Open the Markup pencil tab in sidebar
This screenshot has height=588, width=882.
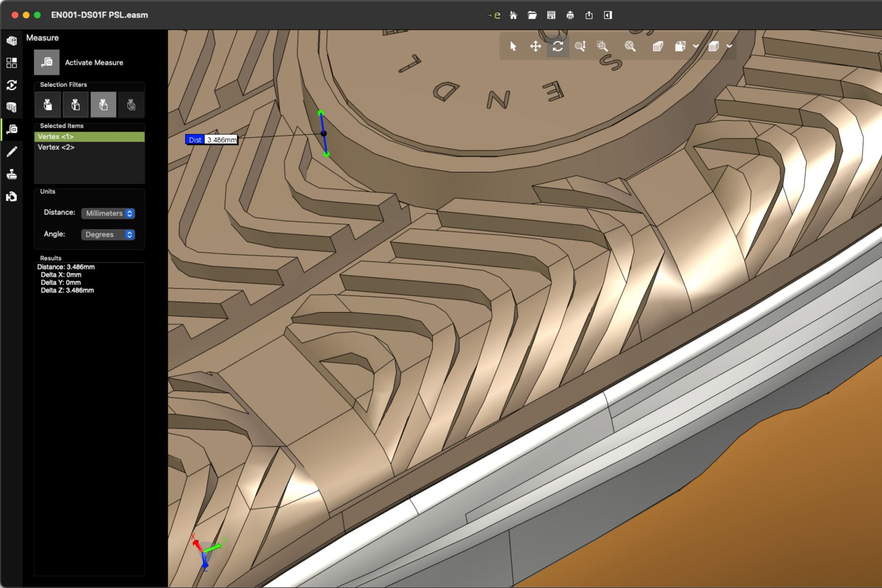[x=12, y=152]
